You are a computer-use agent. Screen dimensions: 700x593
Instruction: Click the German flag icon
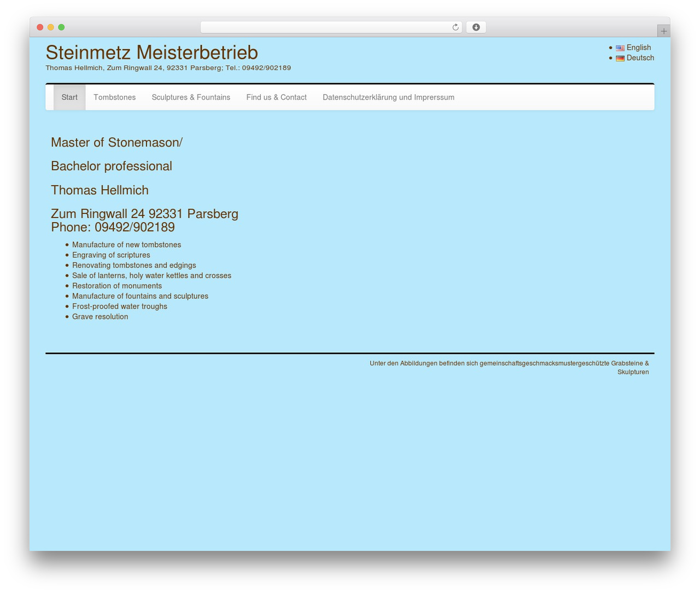[x=620, y=59]
